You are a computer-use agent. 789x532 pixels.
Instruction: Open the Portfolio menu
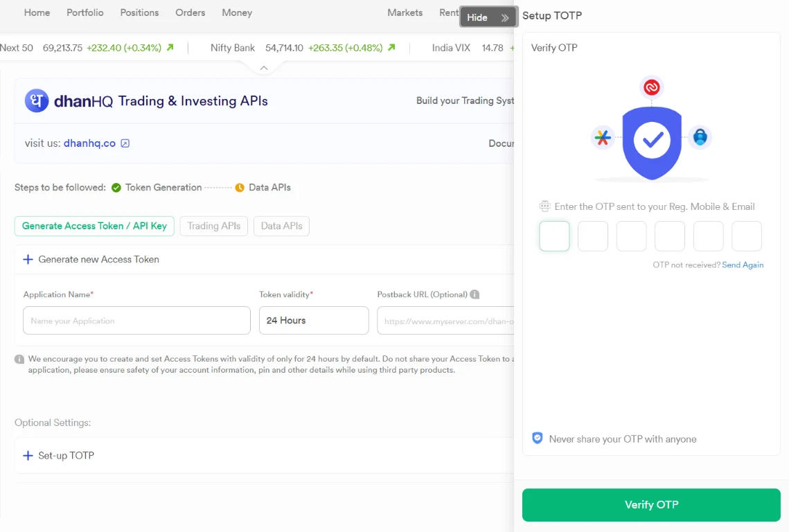85,12
